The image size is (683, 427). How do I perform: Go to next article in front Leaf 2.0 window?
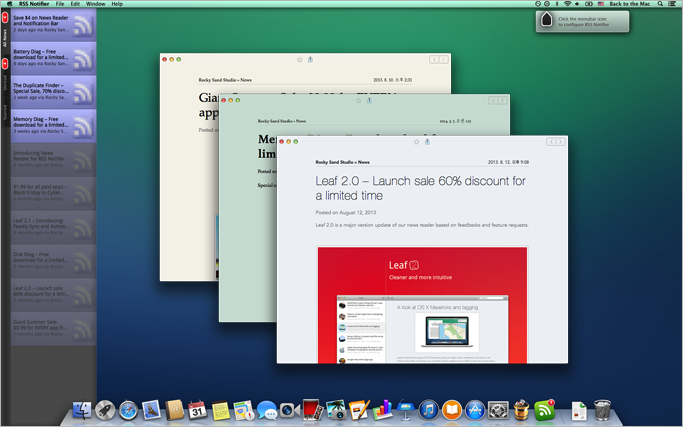[561, 142]
